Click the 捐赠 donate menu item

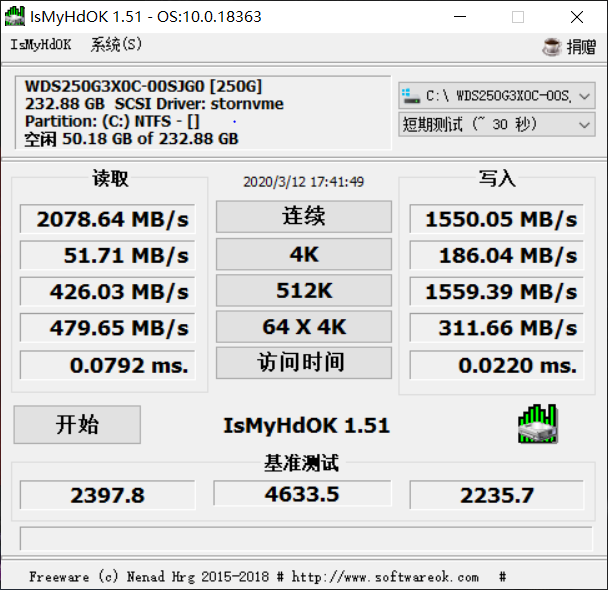(x=581, y=46)
